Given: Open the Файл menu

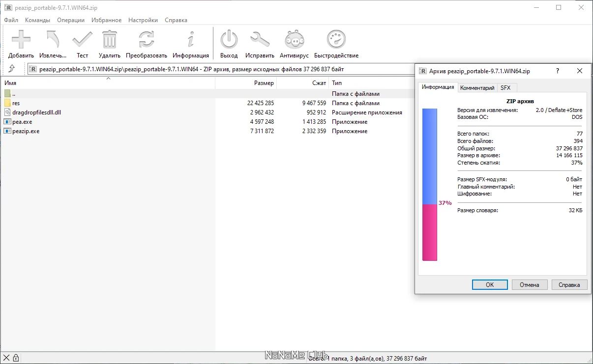Looking at the screenshot, I should click(x=11, y=20).
